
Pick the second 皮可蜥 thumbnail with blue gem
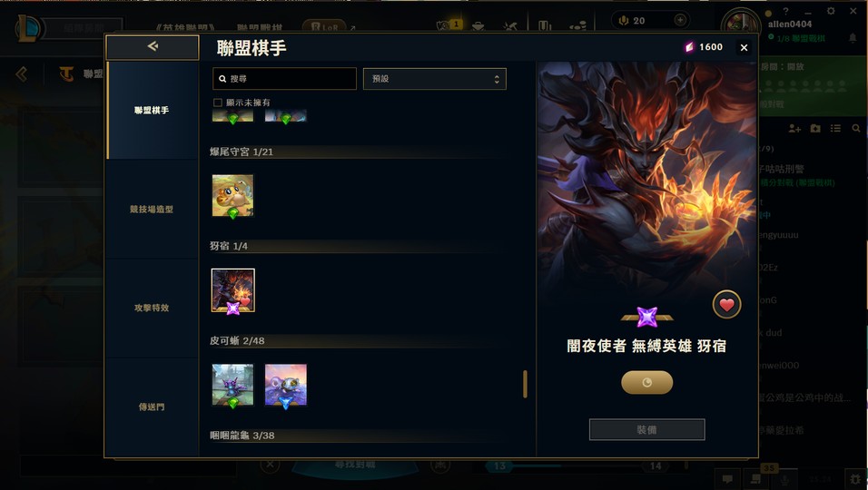(x=286, y=385)
